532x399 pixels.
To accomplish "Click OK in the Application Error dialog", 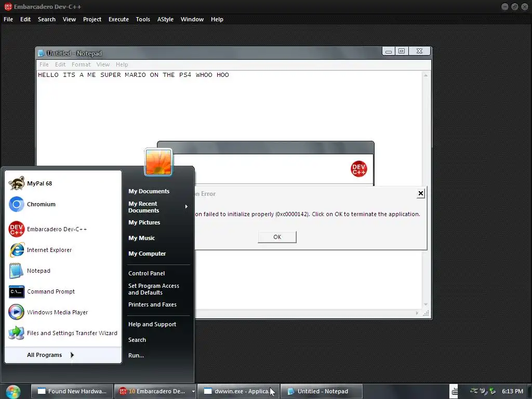I will pyautogui.click(x=277, y=237).
